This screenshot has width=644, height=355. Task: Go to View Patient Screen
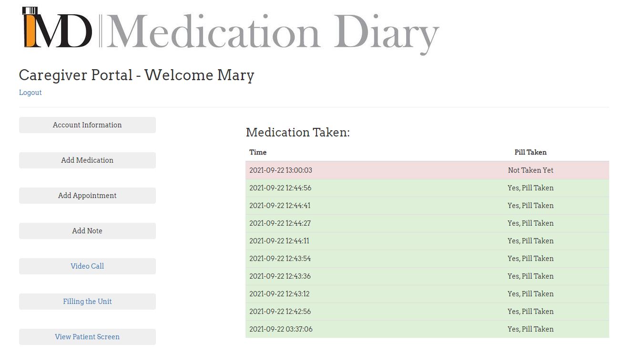click(87, 337)
